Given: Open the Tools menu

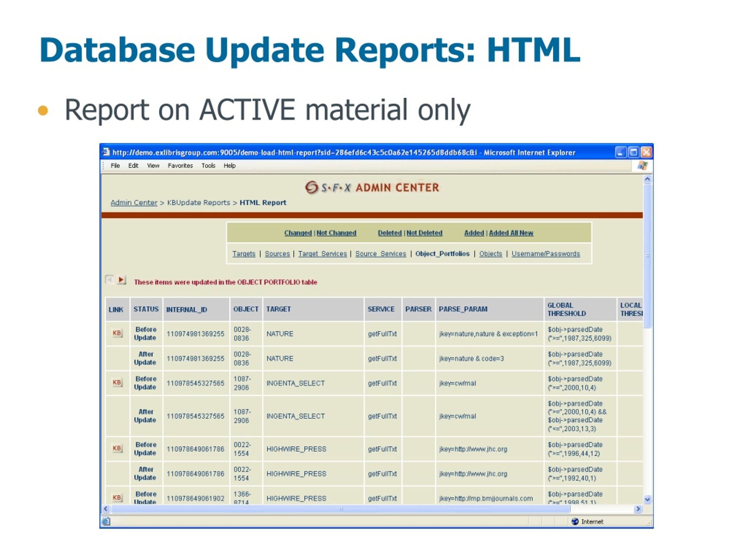Looking at the screenshot, I should 208,166.
